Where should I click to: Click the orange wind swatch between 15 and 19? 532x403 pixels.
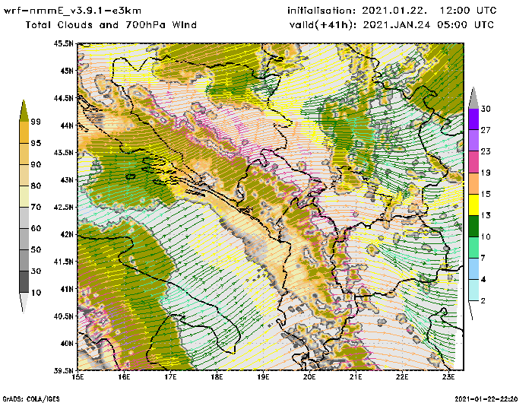click(473, 183)
